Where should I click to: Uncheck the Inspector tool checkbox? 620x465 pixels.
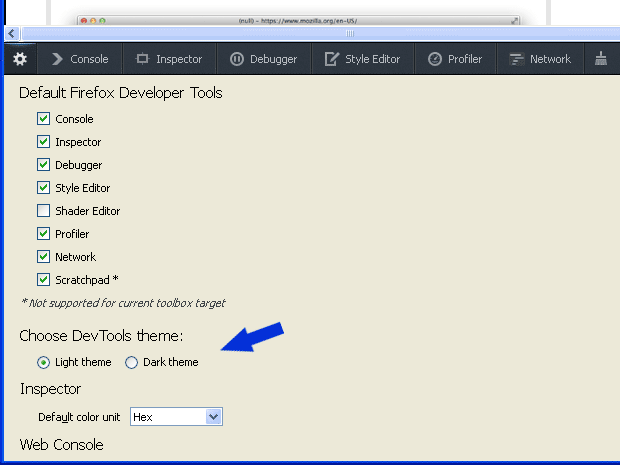coord(43,142)
